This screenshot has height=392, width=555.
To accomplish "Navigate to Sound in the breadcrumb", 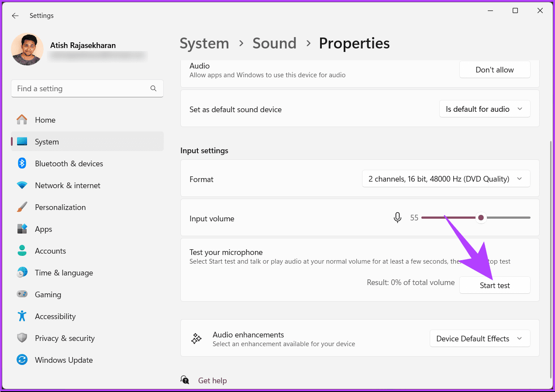I will click(x=274, y=43).
